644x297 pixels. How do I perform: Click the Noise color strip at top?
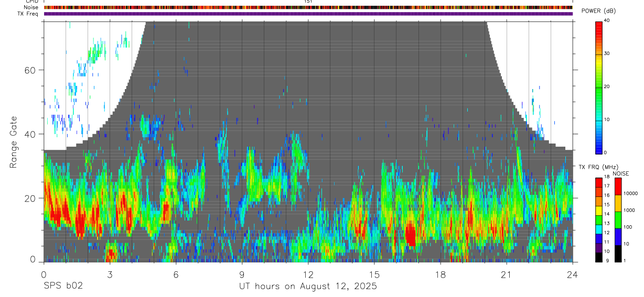pos(308,7)
